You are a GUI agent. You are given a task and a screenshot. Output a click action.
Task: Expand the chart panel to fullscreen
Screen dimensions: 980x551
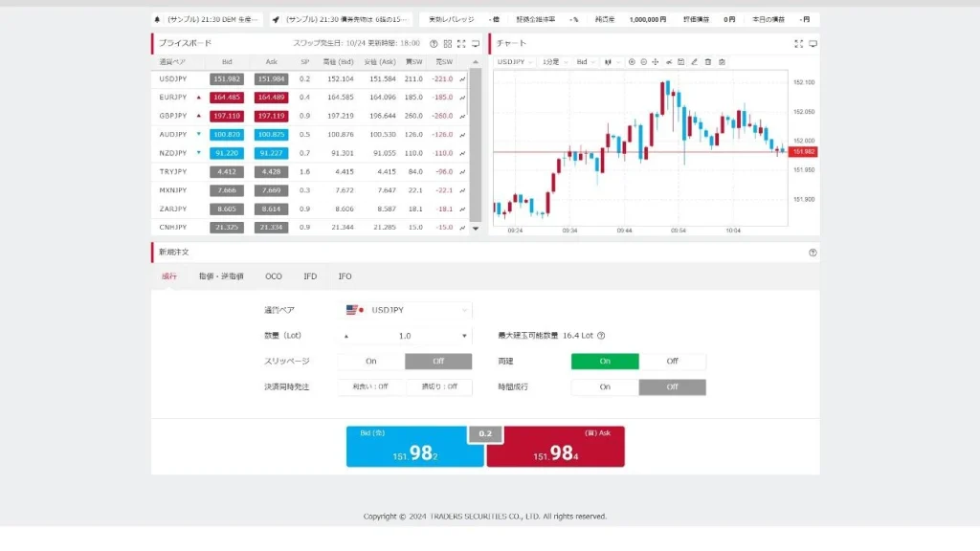[799, 44]
